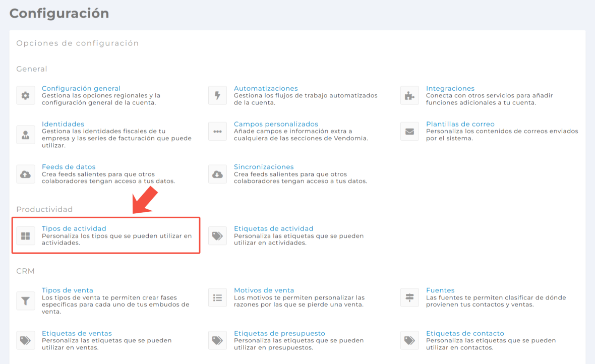The width and height of the screenshot is (595, 364).
Task: Click the three-dots Campos personalizados icon
Action: click(x=218, y=131)
